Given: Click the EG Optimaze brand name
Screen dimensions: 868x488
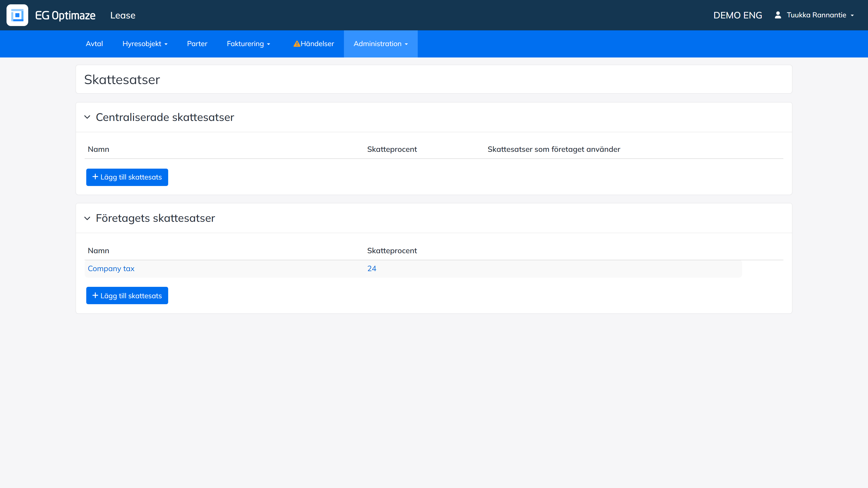Looking at the screenshot, I should (x=65, y=15).
